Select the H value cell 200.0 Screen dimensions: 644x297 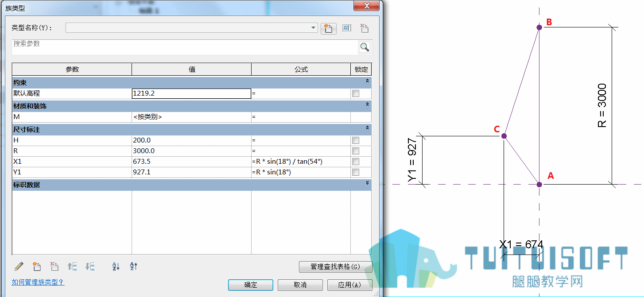191,140
